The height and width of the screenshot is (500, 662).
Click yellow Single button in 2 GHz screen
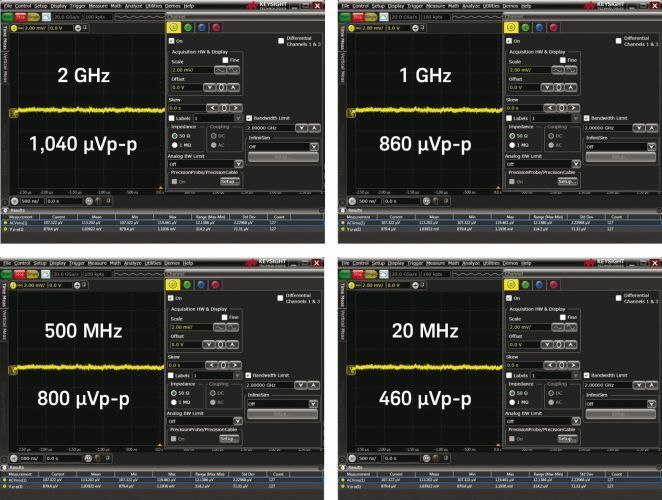pos(33,17)
